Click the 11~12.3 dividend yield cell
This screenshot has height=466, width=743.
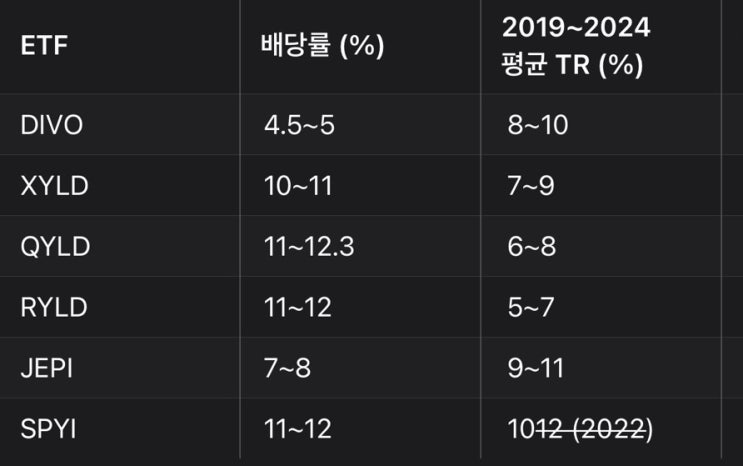coord(309,247)
